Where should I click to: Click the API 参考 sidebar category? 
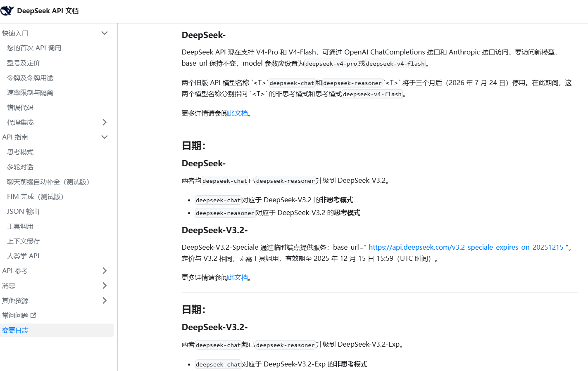15,271
